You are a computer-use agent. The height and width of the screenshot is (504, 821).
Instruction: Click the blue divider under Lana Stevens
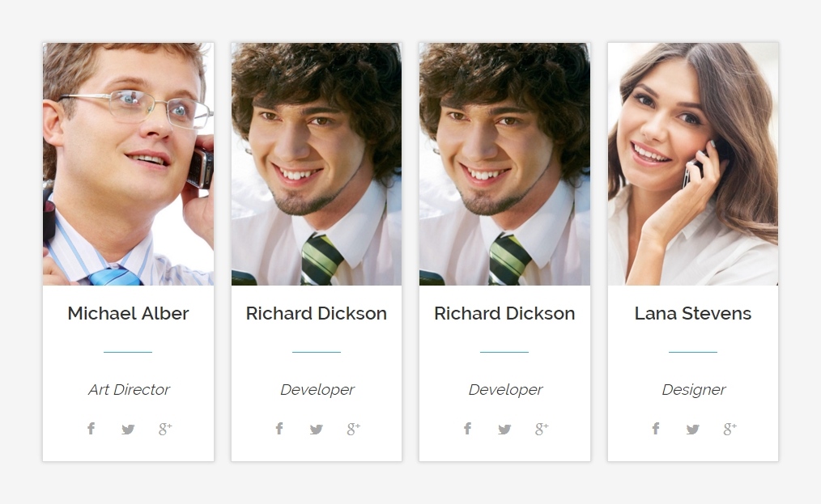(x=693, y=352)
